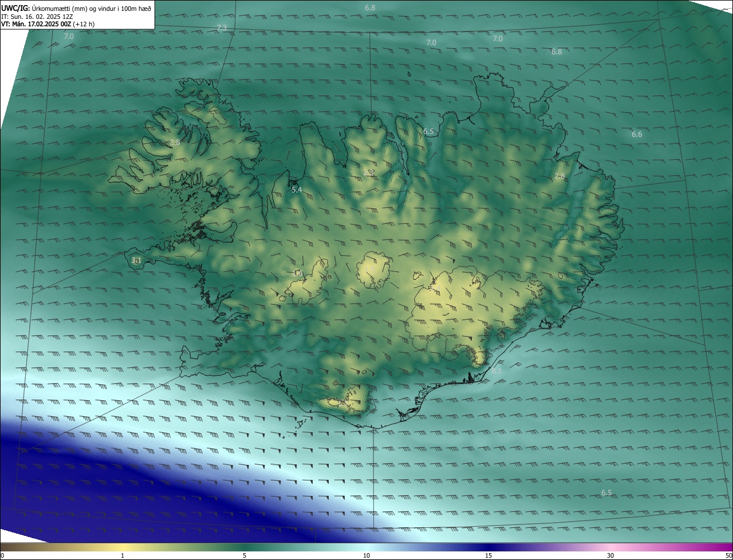This screenshot has width=733, height=560.
Task: Click the 7.0 value label in the northwest corner
Action: coord(69,36)
